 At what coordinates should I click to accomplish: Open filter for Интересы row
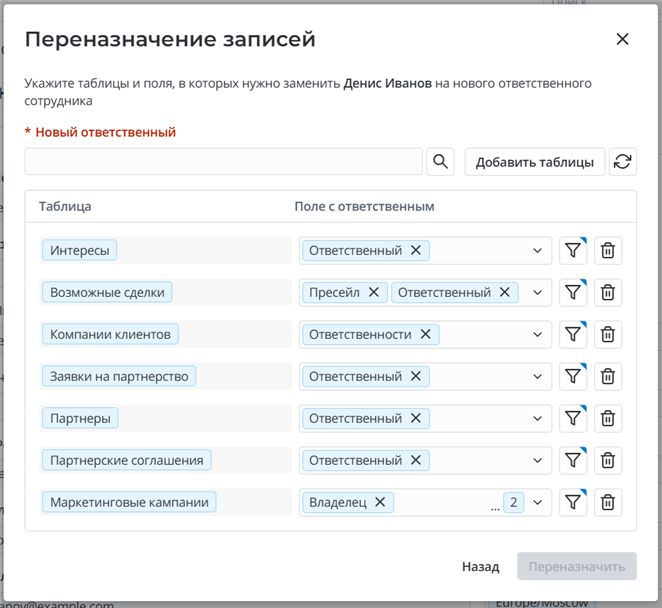[572, 251]
